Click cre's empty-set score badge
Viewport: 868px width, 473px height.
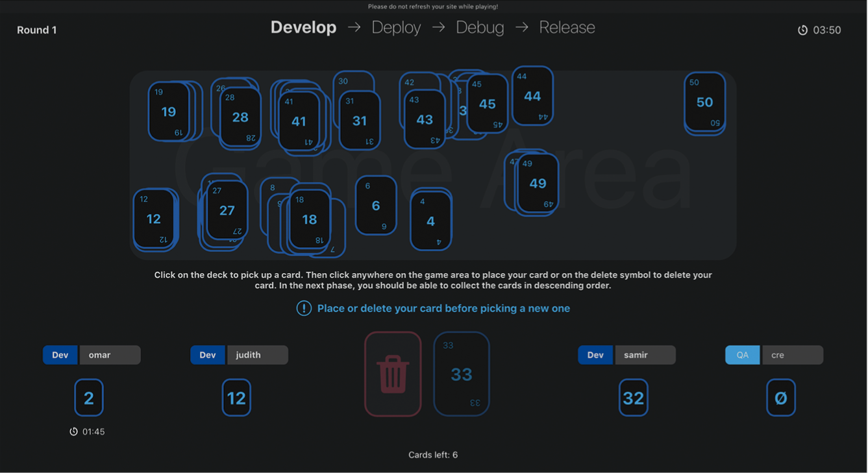click(x=780, y=398)
